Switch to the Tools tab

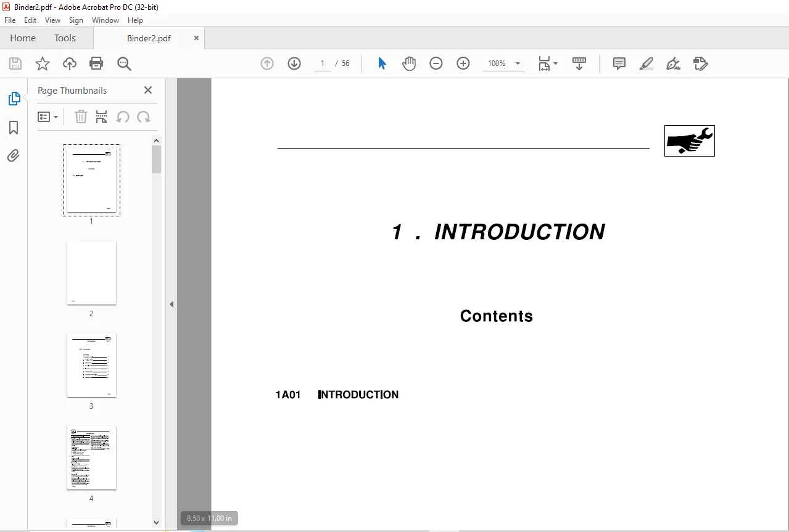click(65, 38)
